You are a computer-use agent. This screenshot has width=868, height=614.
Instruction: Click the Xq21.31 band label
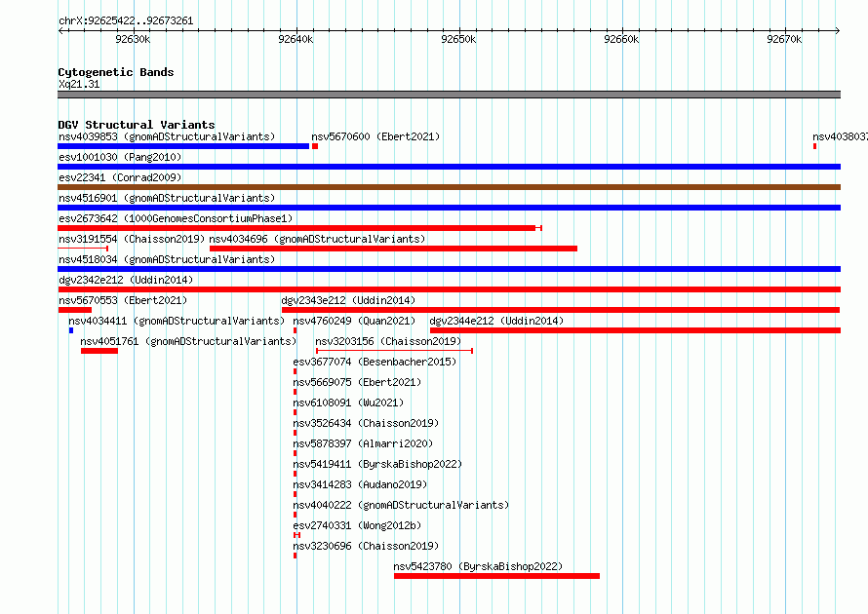point(79,85)
